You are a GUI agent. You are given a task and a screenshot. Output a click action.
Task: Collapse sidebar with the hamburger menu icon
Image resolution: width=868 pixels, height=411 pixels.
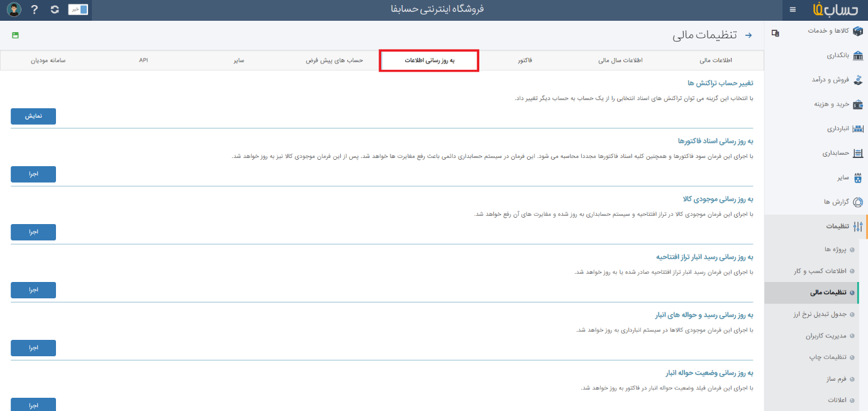793,10
